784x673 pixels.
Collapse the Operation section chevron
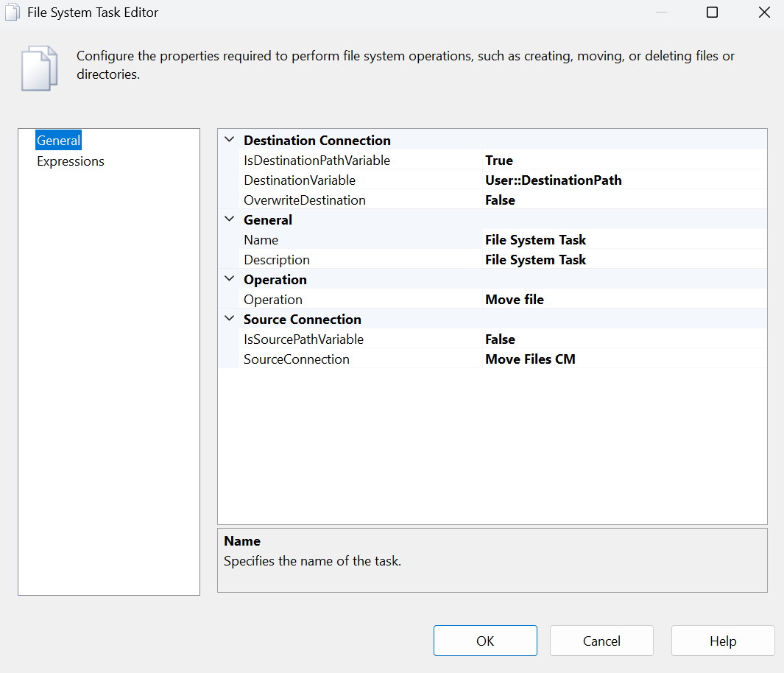[x=230, y=279]
